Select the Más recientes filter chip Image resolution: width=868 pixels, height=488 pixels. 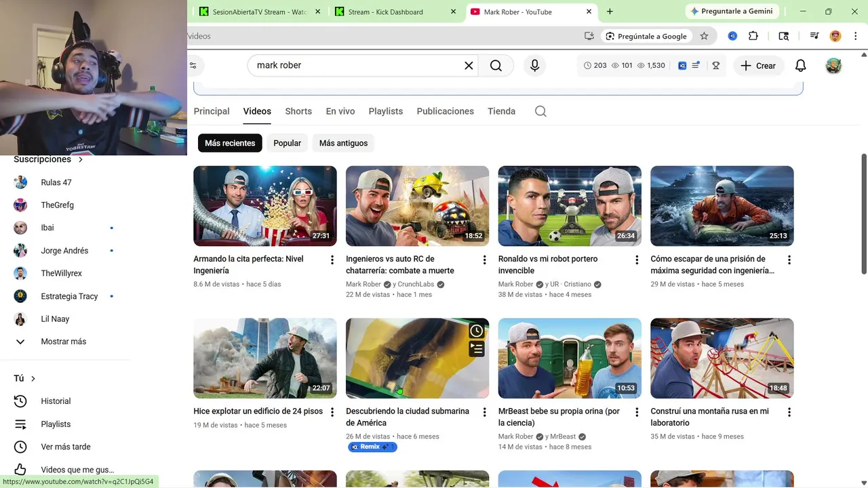[x=230, y=143]
